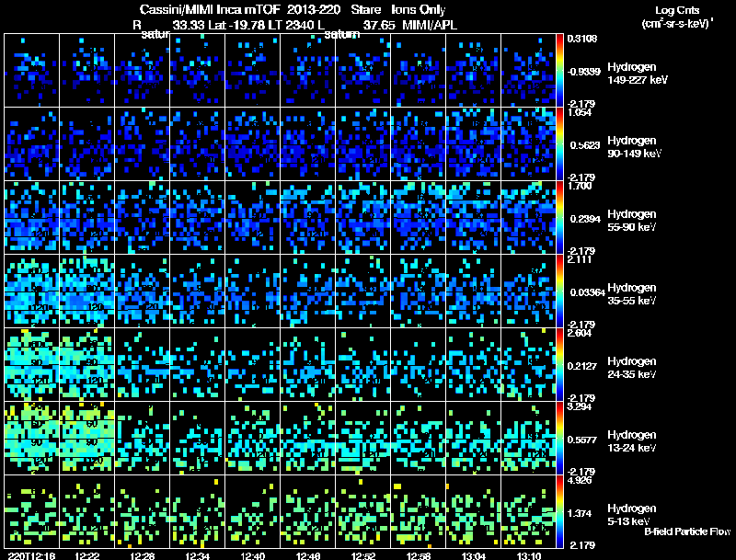Click the Hydrogen 35-55 keV color bar
736x560 pixels.
coord(559,291)
